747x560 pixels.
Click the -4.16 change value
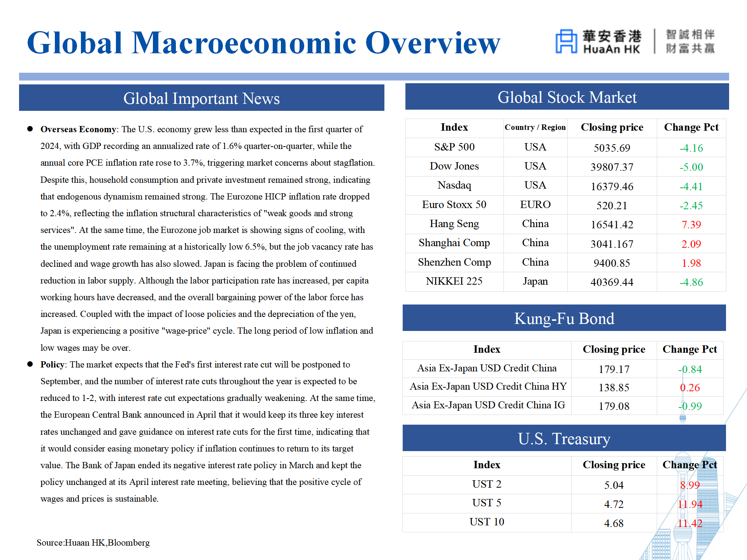691,148
